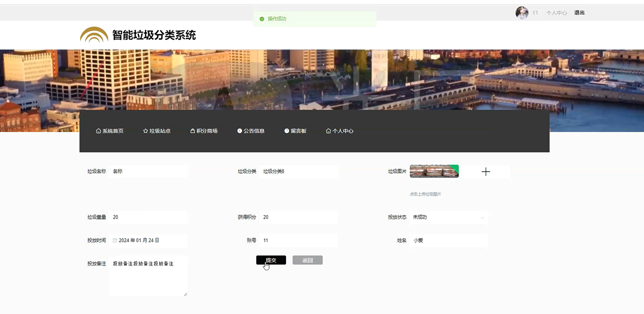
Task: Open 个人中心 link in top header
Action: (x=556, y=13)
